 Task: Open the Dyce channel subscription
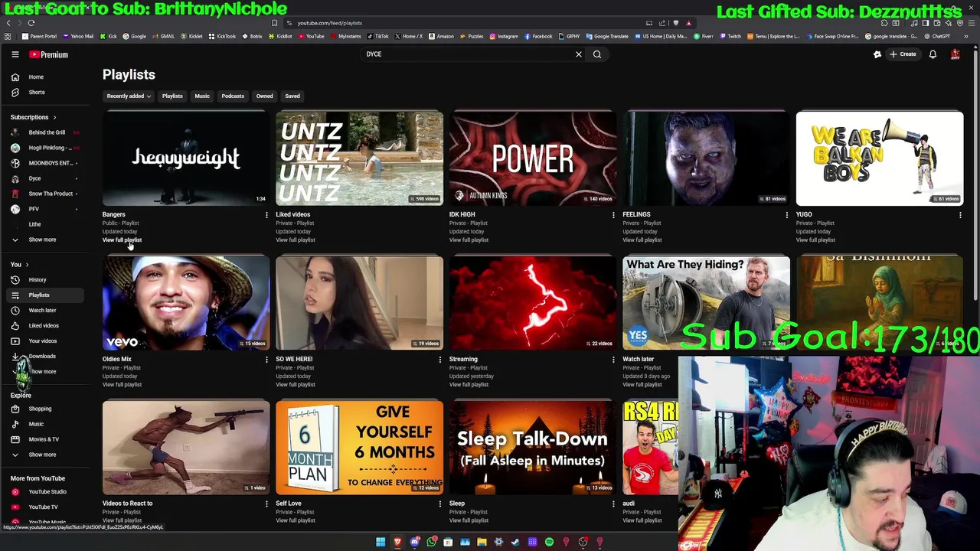coord(34,178)
